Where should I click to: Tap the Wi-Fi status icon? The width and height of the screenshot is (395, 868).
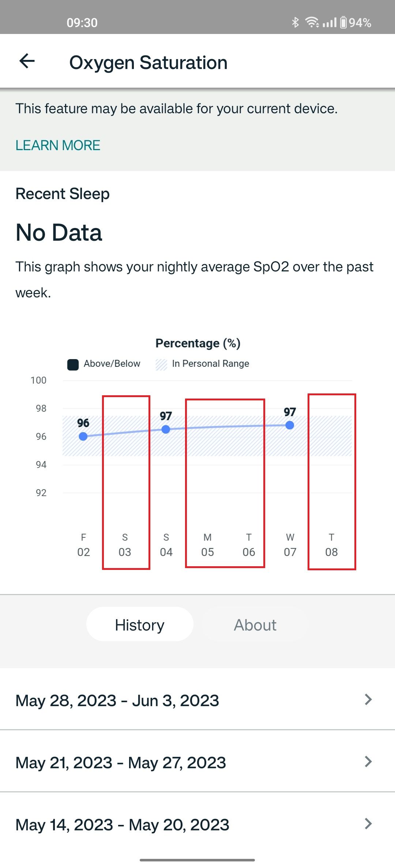[312, 23]
